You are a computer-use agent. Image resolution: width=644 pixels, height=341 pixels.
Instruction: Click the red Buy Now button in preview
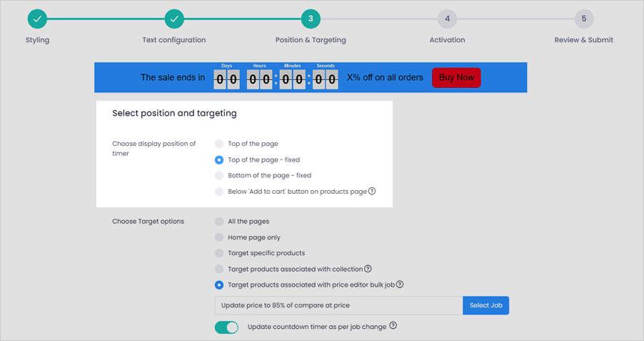(x=456, y=78)
